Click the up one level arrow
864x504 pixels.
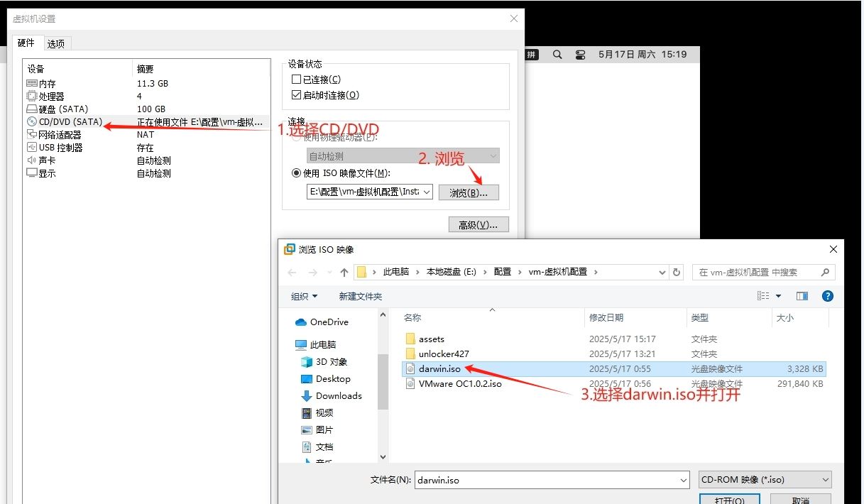coord(344,272)
